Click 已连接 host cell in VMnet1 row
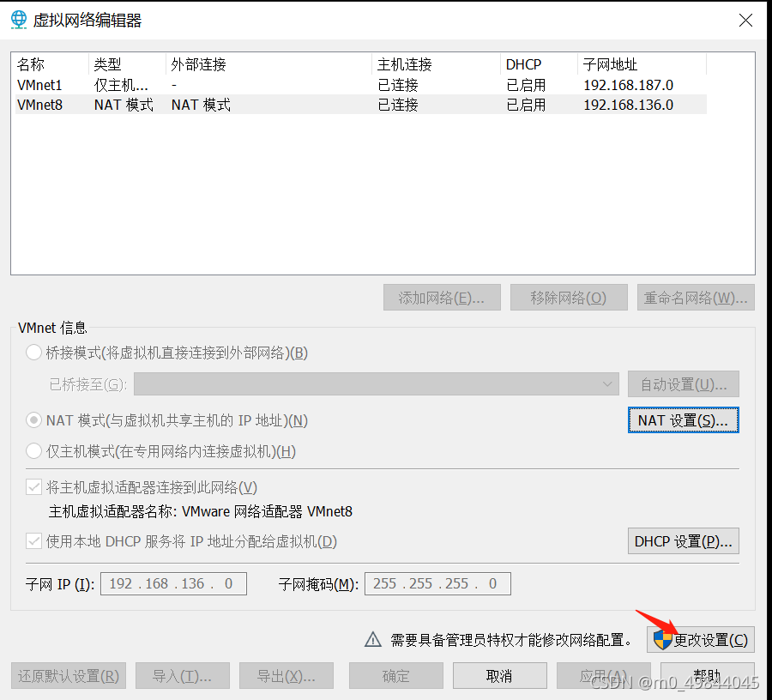Viewport: 772px width, 700px height. [x=398, y=85]
